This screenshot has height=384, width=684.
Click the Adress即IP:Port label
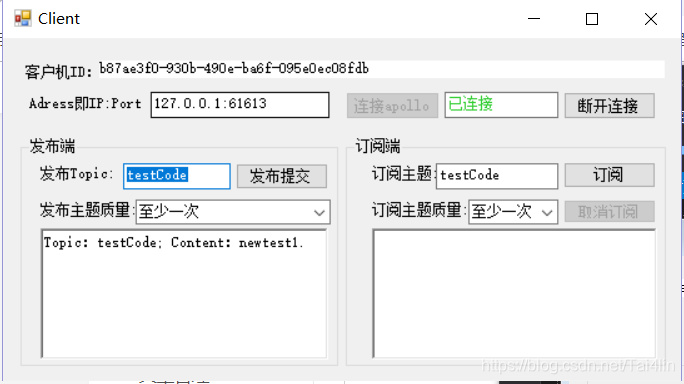[x=85, y=104]
